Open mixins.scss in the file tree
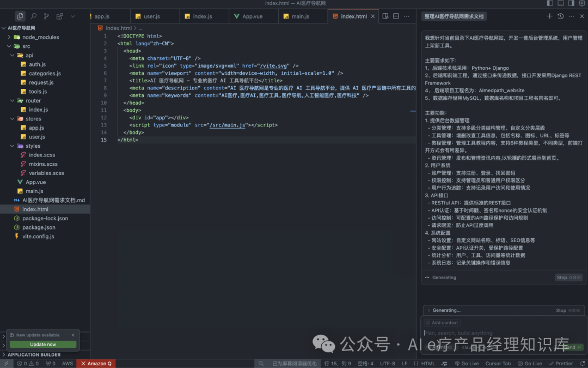588x368 pixels. pos(43,164)
